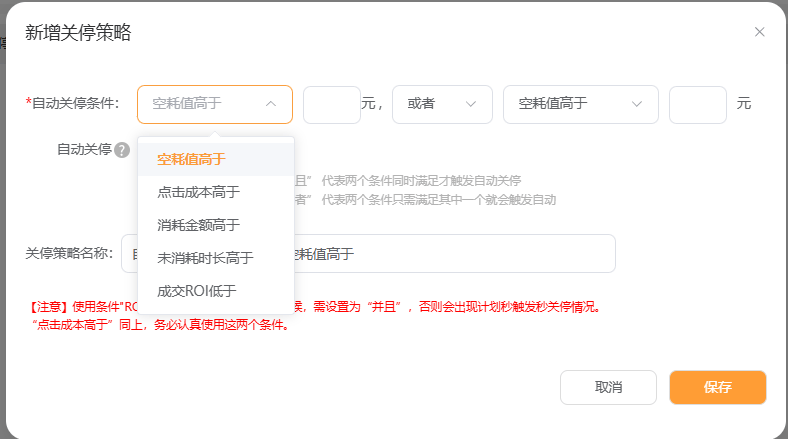Open the 或者 logic operator dropdown
Viewport: 788px width, 439px height.
[442, 104]
